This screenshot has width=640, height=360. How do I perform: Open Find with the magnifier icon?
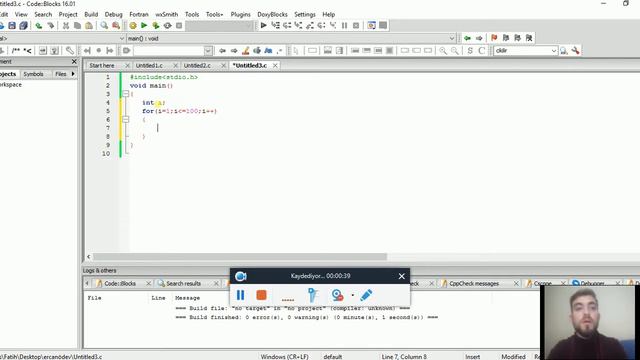[x=104, y=26]
